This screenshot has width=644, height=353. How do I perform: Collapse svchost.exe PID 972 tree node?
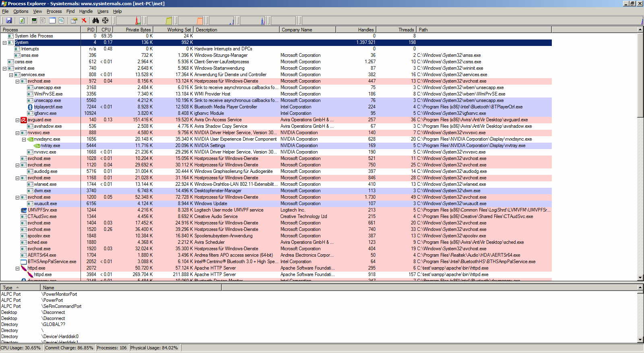point(17,81)
